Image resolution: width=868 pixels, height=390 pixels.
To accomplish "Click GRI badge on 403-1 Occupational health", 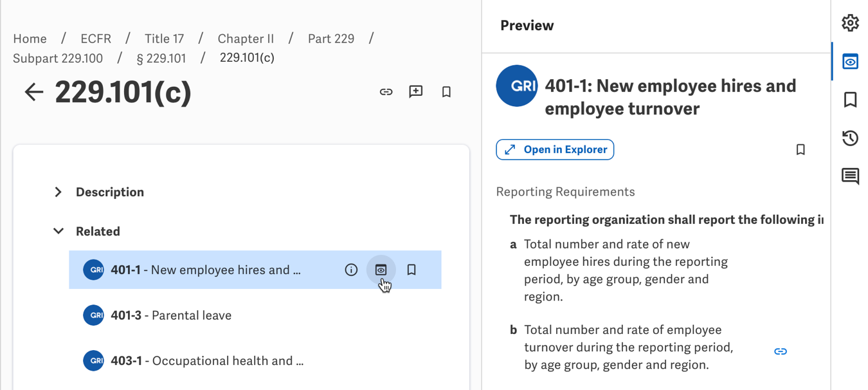I will [x=94, y=360].
